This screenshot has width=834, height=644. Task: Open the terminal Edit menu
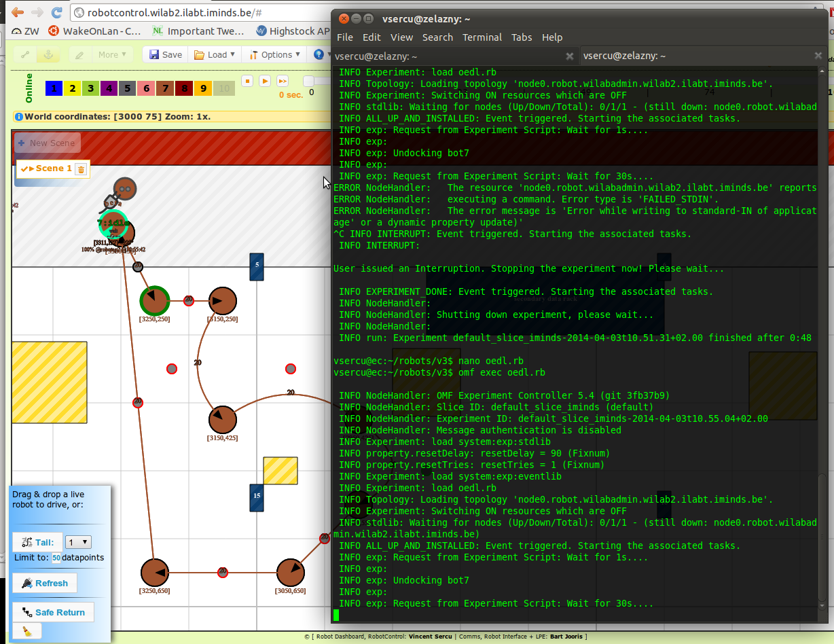[x=371, y=37]
